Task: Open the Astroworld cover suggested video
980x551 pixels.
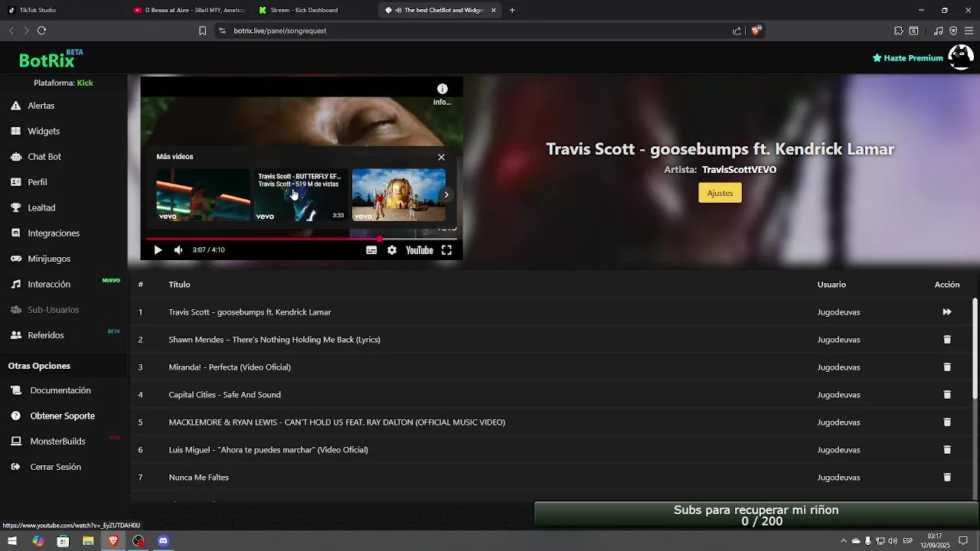Action: coord(398,195)
